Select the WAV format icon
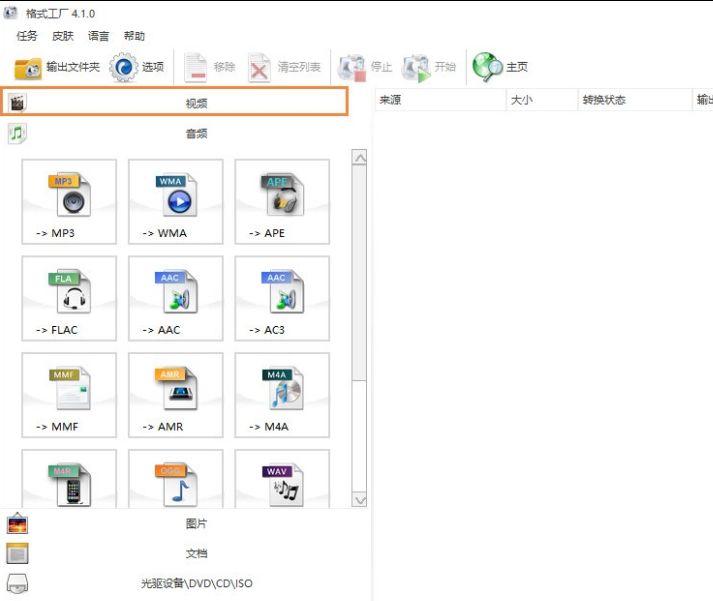Screen dimensions: 713x601 (282, 481)
